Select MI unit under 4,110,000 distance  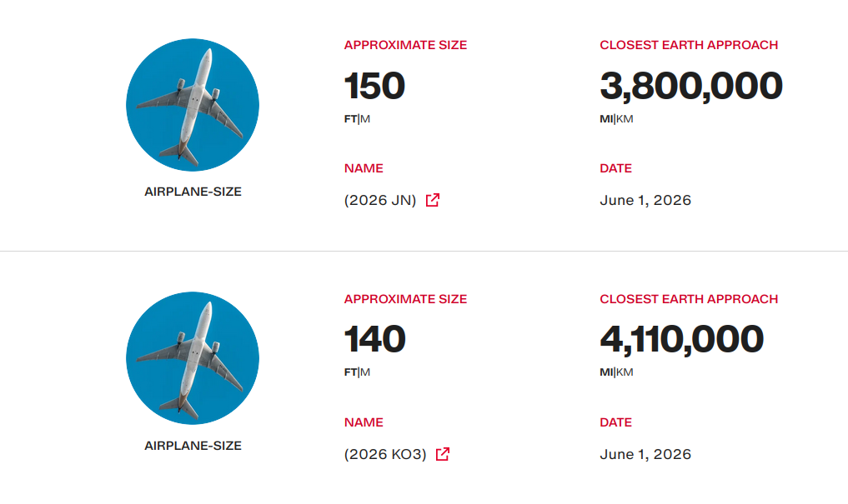click(606, 372)
